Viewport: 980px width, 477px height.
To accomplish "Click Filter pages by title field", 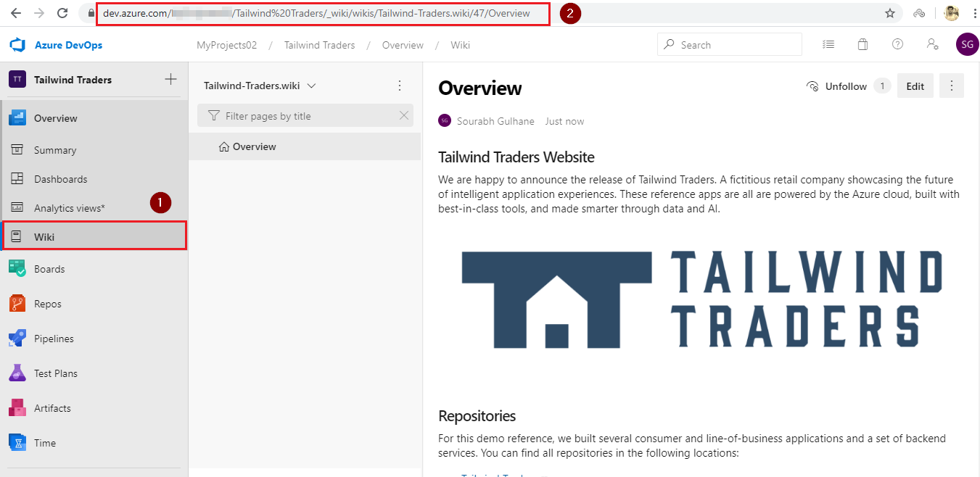I will pyautogui.click(x=305, y=116).
